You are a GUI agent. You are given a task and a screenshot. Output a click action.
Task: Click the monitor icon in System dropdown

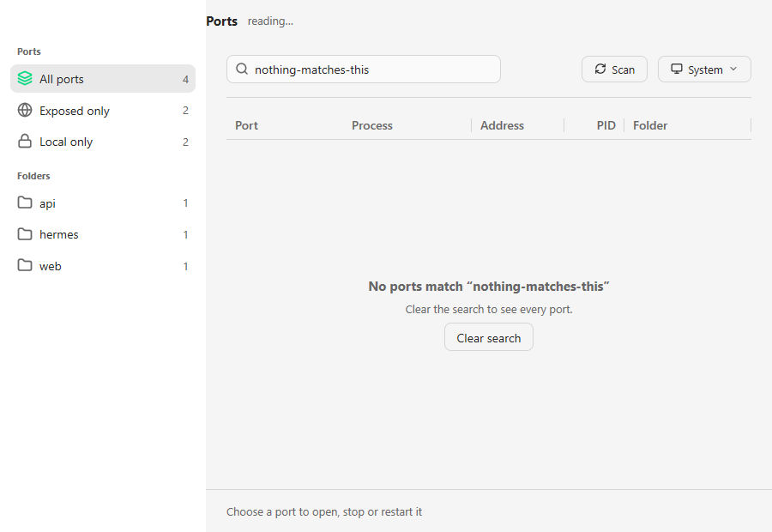coord(677,69)
